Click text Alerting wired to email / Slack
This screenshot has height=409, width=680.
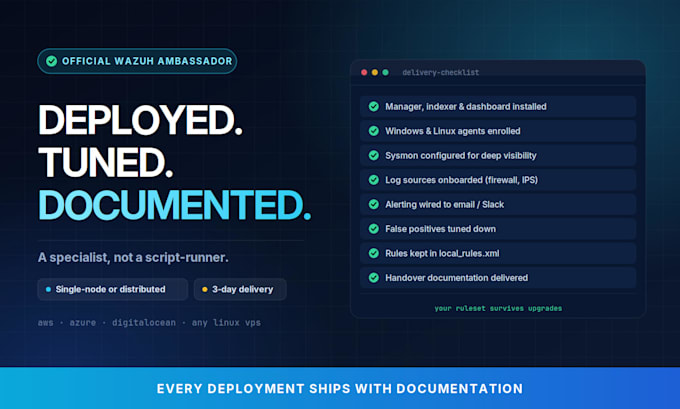pos(445,204)
